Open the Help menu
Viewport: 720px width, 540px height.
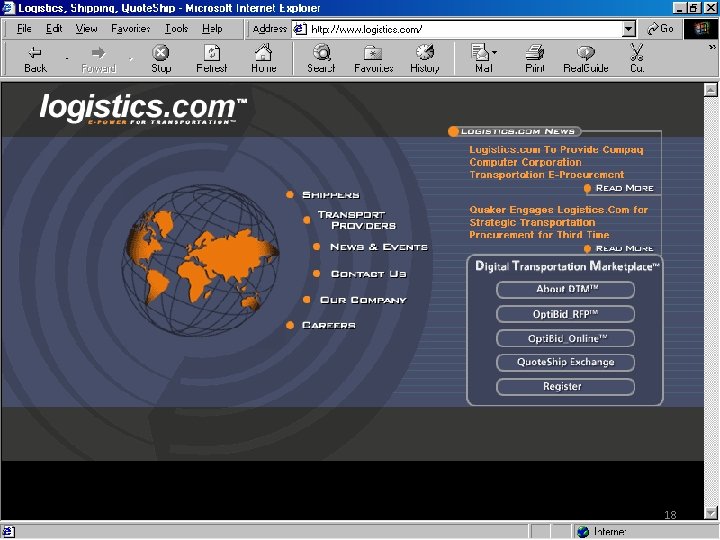212,29
